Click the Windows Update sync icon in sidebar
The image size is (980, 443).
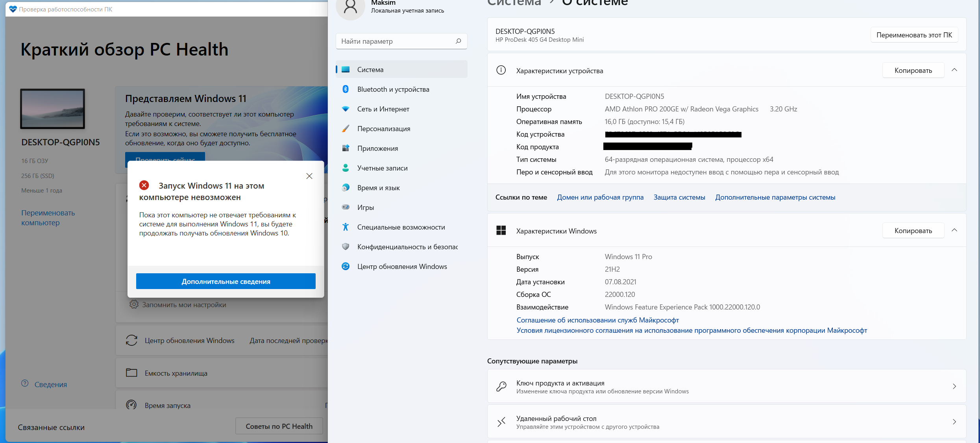click(x=346, y=266)
